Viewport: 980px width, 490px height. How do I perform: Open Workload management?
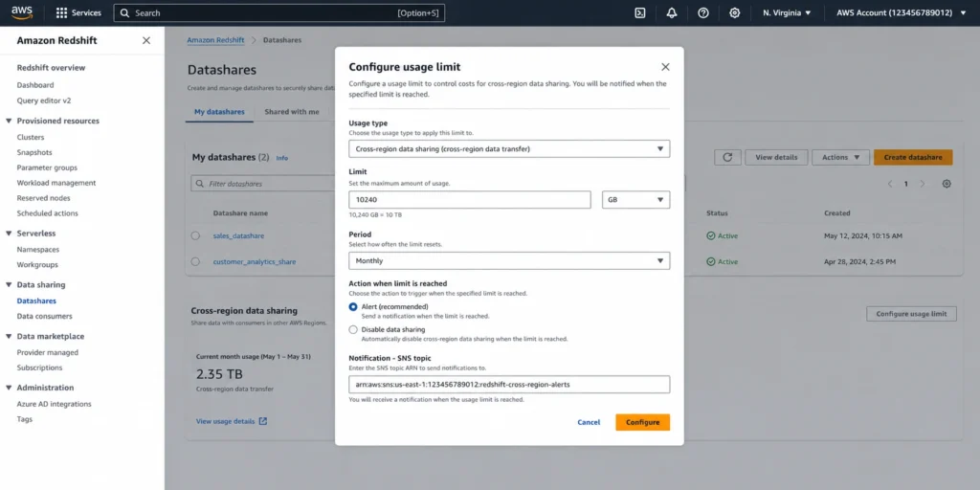pos(56,183)
